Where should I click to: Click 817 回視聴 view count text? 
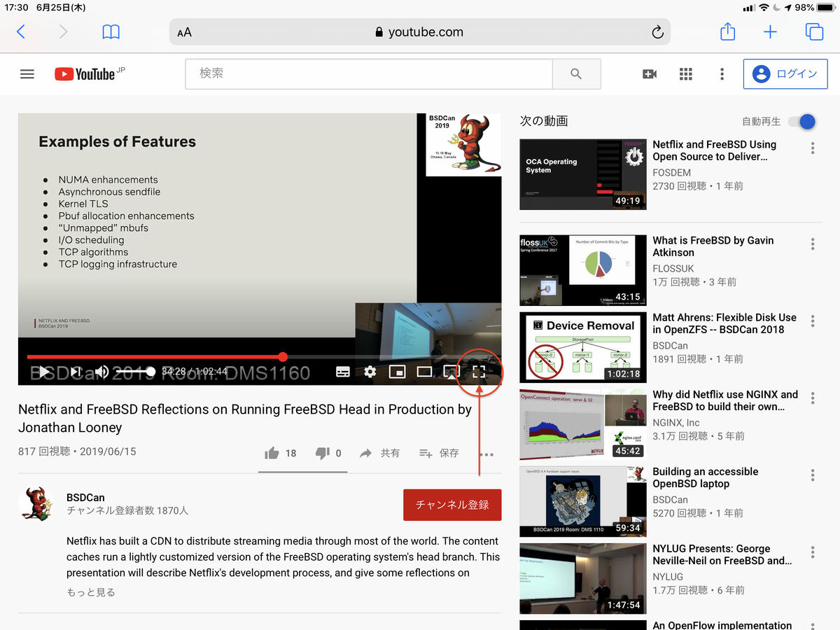point(43,451)
